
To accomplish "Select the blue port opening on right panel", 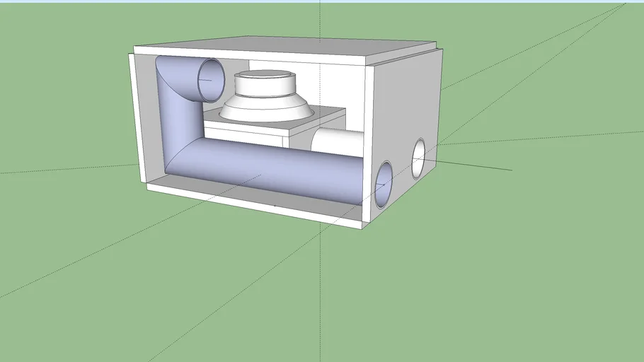I will pos(384,185).
